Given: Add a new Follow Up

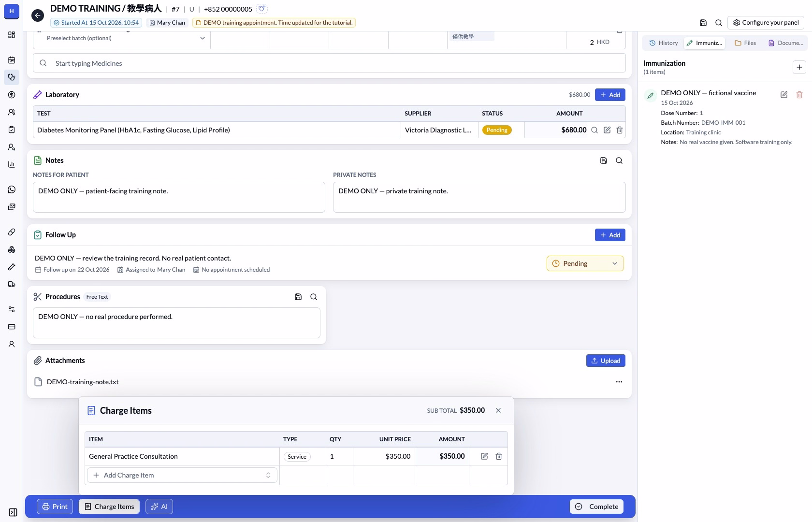Looking at the screenshot, I should [610, 235].
